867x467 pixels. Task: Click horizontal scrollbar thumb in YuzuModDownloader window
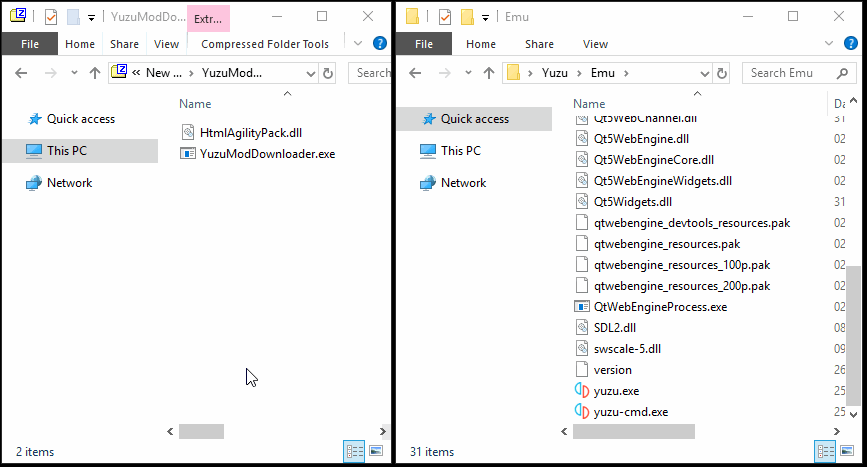[201, 431]
